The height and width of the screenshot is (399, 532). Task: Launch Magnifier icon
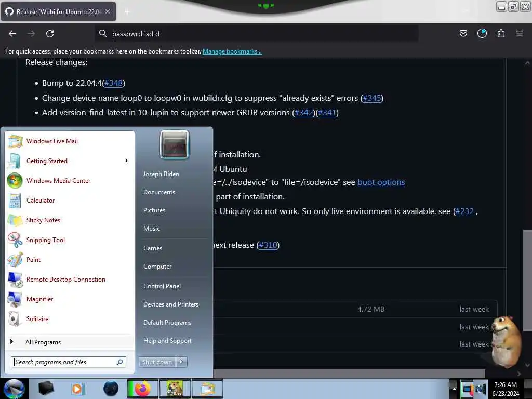14,299
